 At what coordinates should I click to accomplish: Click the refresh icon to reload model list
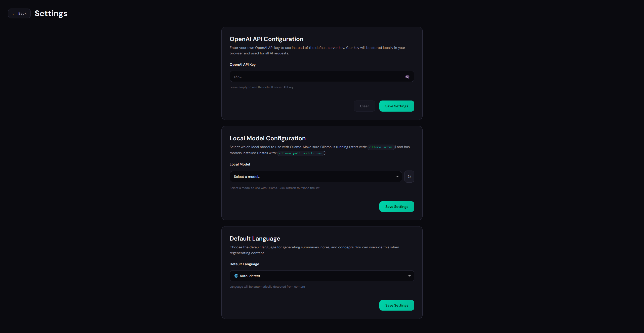(409, 177)
